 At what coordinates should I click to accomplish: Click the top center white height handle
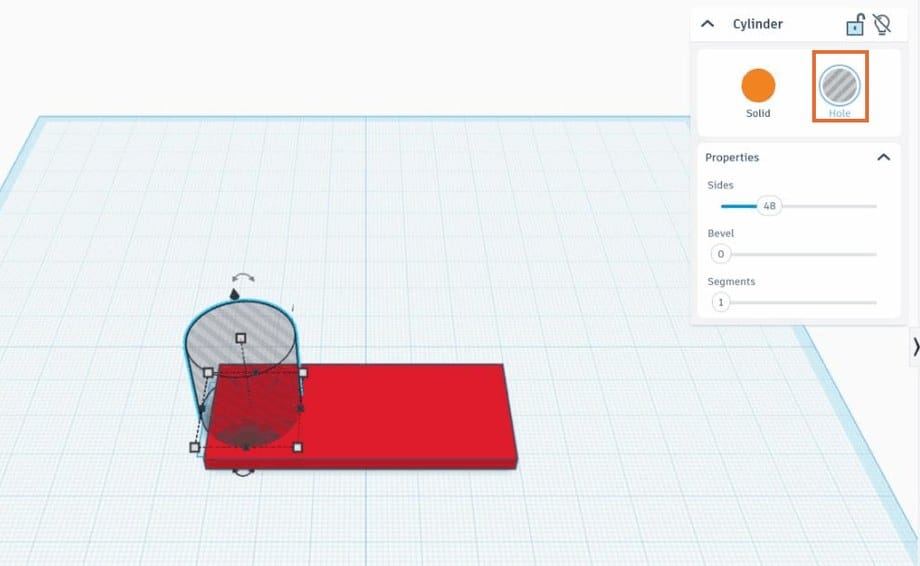(241, 338)
